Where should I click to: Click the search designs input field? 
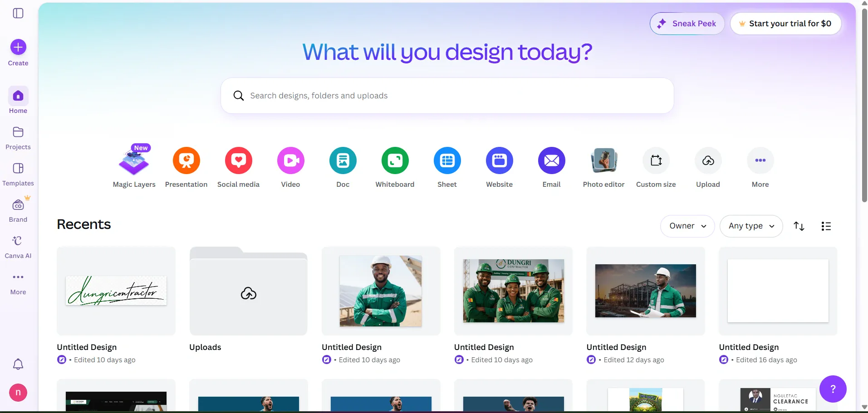pyautogui.click(x=447, y=96)
